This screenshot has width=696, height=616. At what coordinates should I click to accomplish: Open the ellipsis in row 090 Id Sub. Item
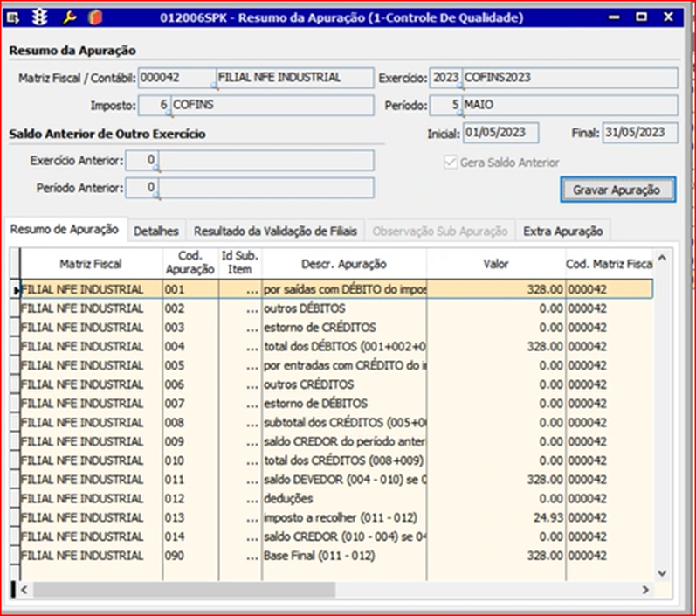(x=252, y=556)
